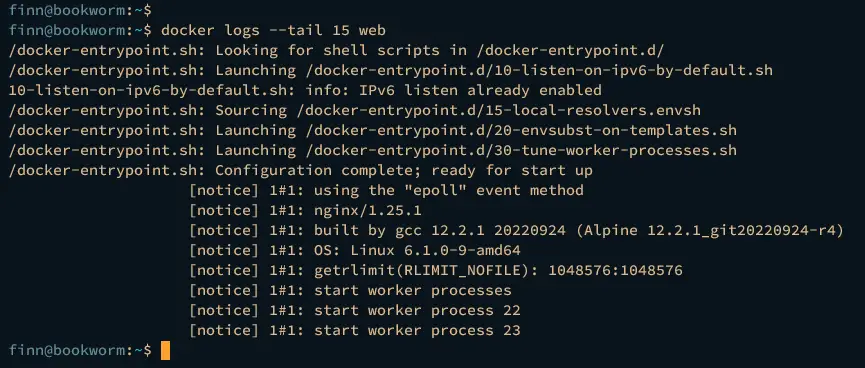Screen dimensions: 865x368
Task: Click the 'docker logs --tail 15 web' command
Action: click(x=273, y=30)
